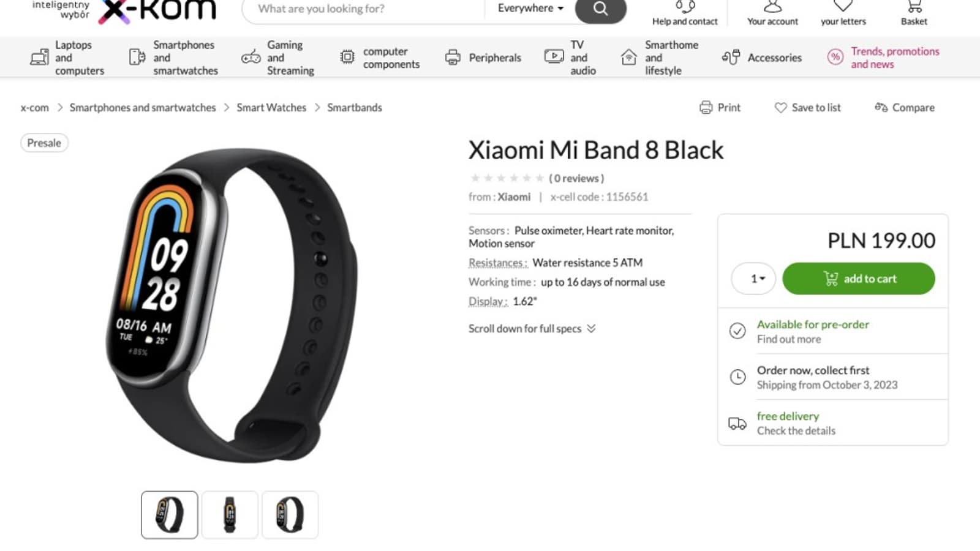Go to Smart Watches breadcrumb link
Image resolution: width=980 pixels, height=551 pixels.
click(271, 108)
